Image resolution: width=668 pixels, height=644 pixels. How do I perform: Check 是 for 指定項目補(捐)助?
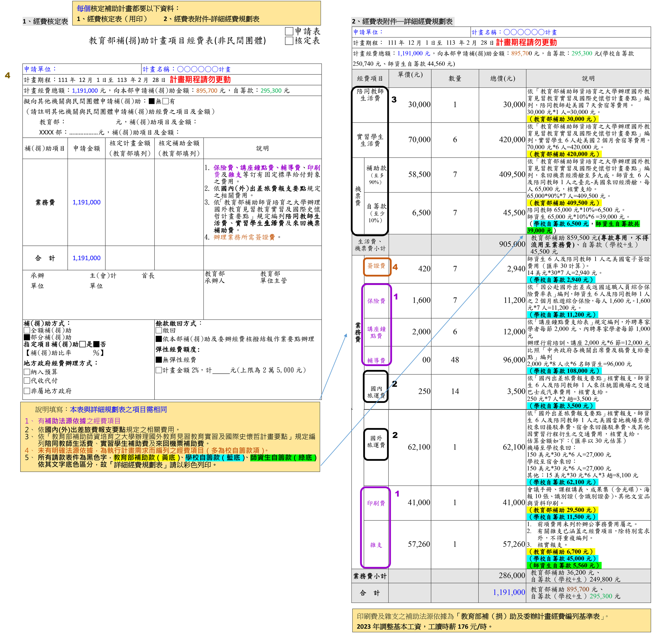(x=83, y=344)
